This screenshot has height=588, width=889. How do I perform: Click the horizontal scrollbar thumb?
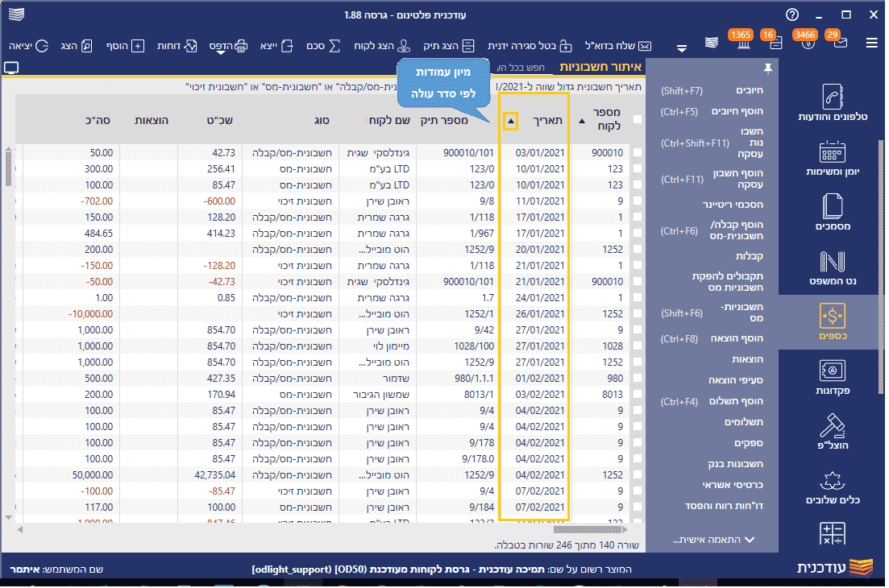(587, 530)
